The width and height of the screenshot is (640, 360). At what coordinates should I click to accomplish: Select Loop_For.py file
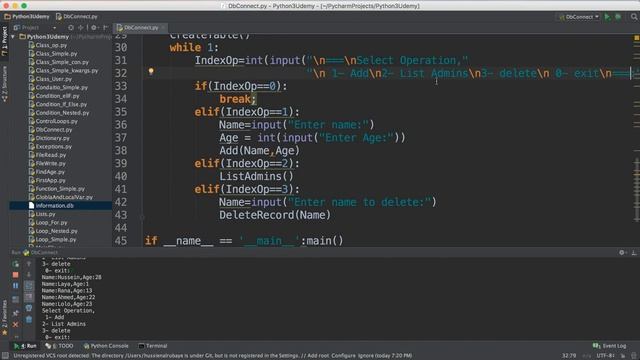pos(48,223)
